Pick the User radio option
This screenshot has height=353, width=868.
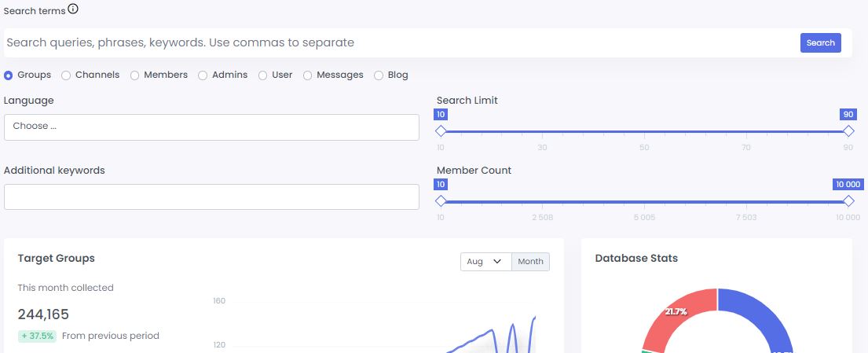[x=263, y=75]
